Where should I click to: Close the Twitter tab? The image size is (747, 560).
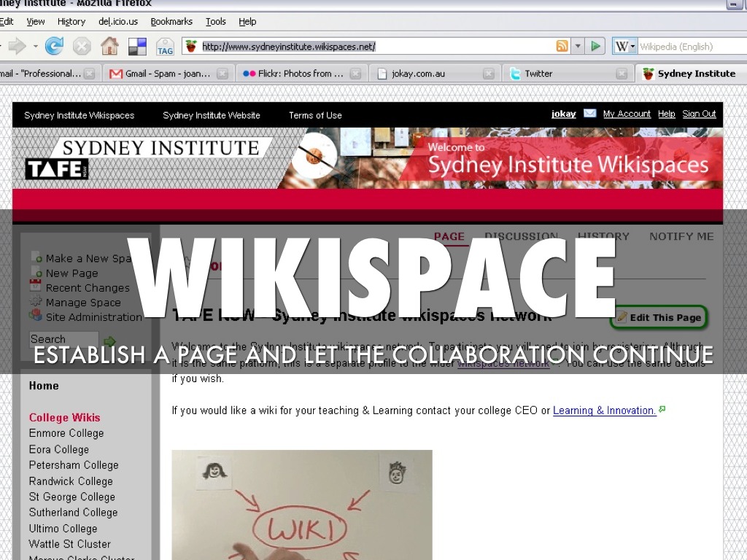tap(622, 74)
